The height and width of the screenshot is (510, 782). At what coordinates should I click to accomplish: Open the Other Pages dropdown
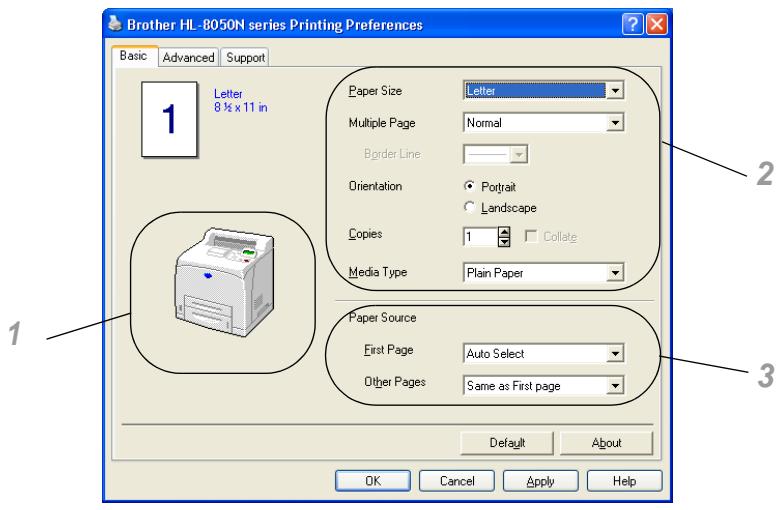[x=615, y=385]
